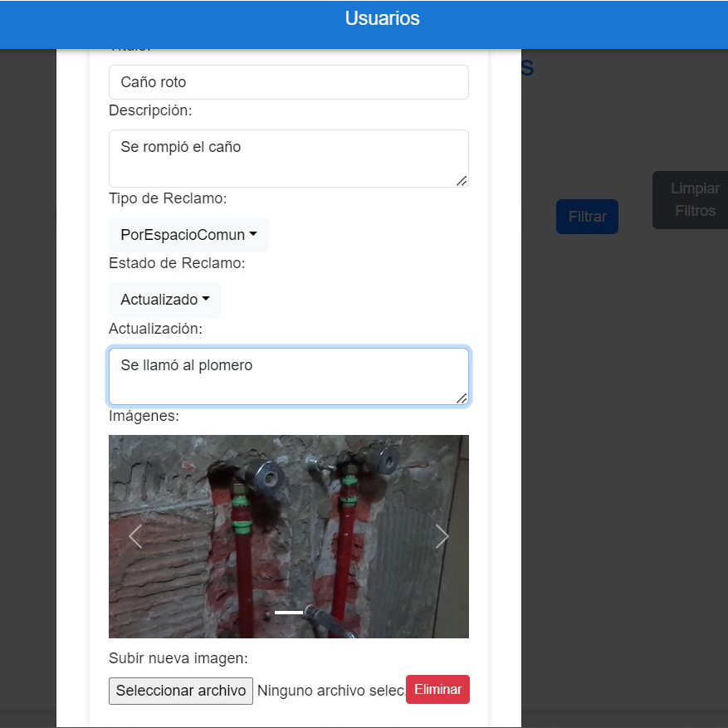Click the Actualización textarea resize handle
This screenshot has height=728, width=728.
462,398
